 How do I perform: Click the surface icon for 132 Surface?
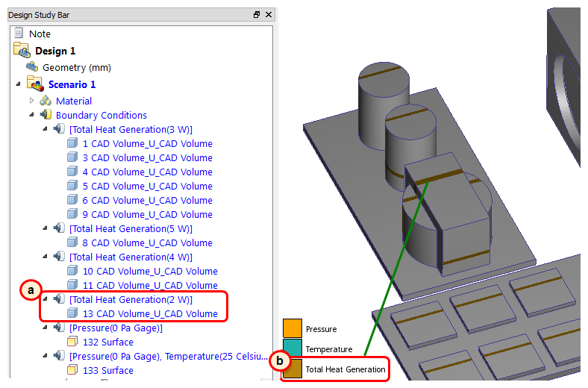click(72, 342)
